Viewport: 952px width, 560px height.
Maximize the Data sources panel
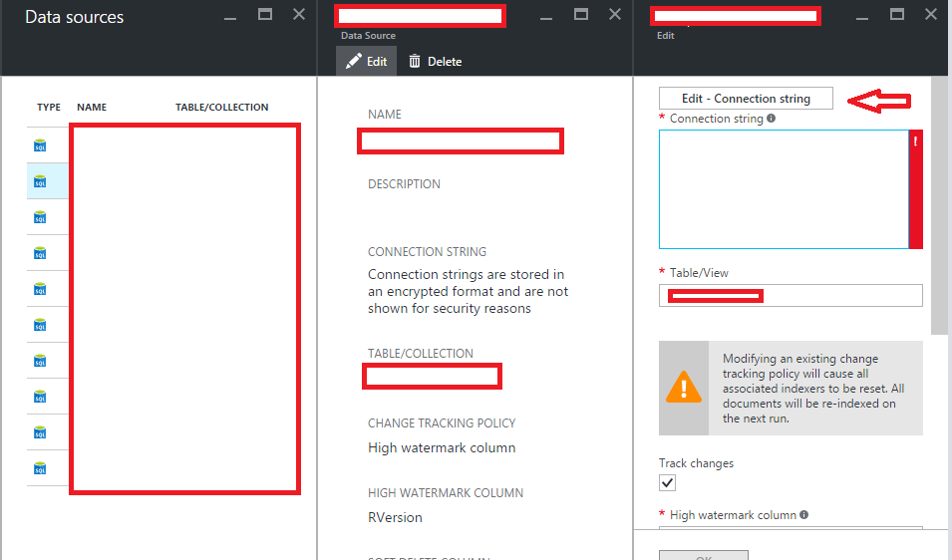coord(265,15)
